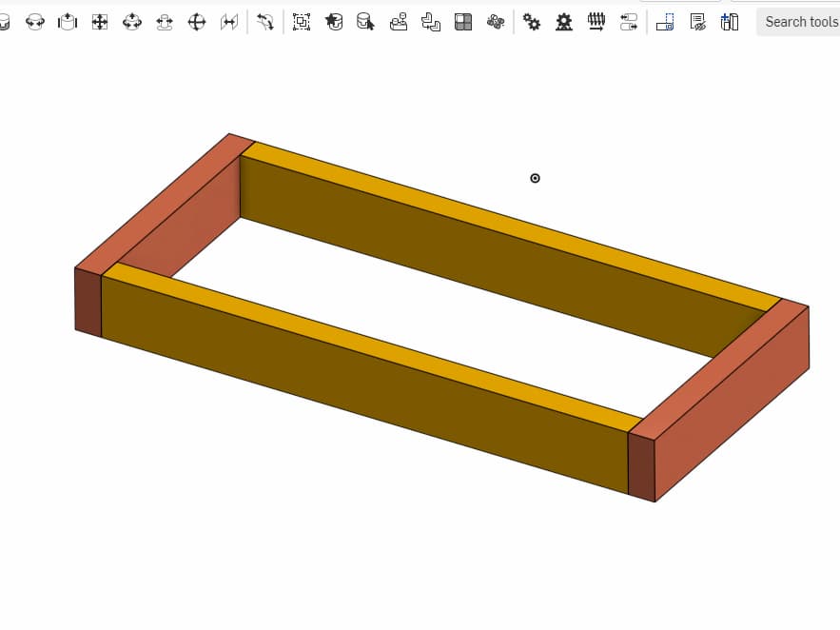Select the Ball mate tool
Image resolution: width=840 pixels, height=630 pixels.
pos(197,22)
